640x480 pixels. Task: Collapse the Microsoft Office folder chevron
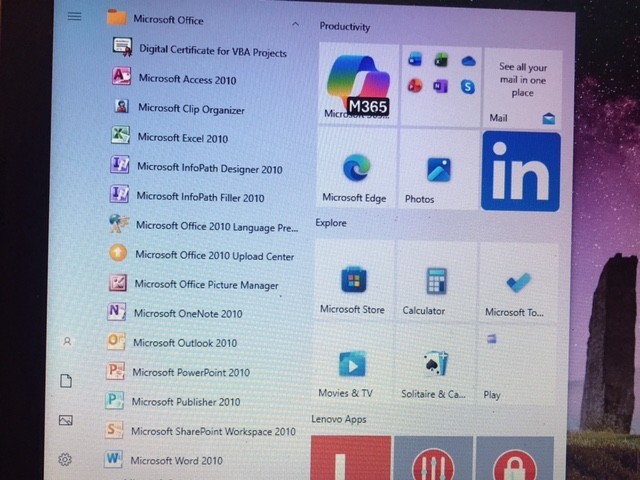pyautogui.click(x=295, y=24)
